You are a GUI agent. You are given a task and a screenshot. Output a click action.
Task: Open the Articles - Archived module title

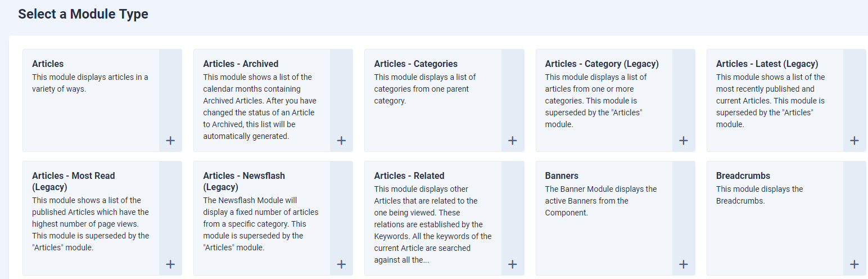pyautogui.click(x=241, y=64)
